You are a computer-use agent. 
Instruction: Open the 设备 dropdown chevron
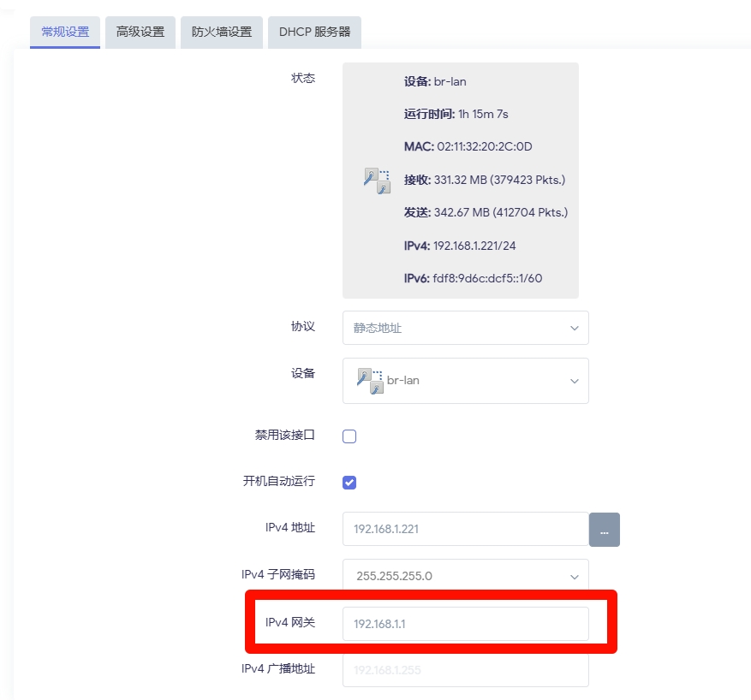pos(574,381)
